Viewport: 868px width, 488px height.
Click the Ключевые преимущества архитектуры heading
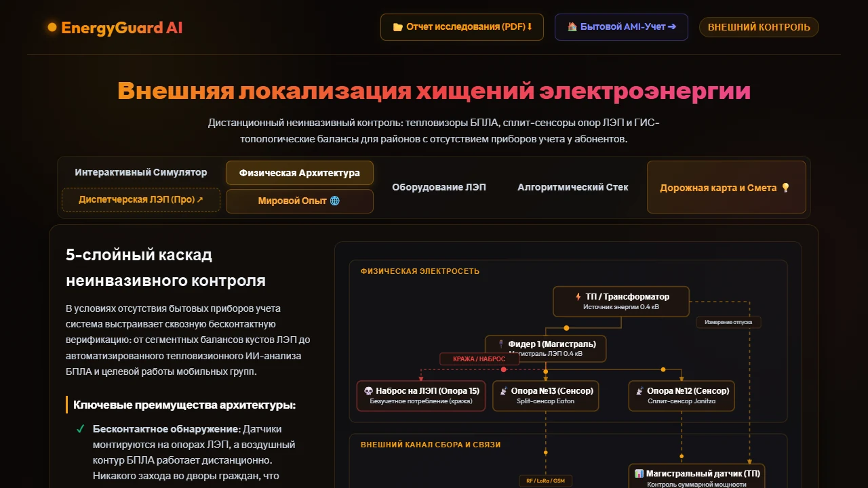tap(184, 405)
